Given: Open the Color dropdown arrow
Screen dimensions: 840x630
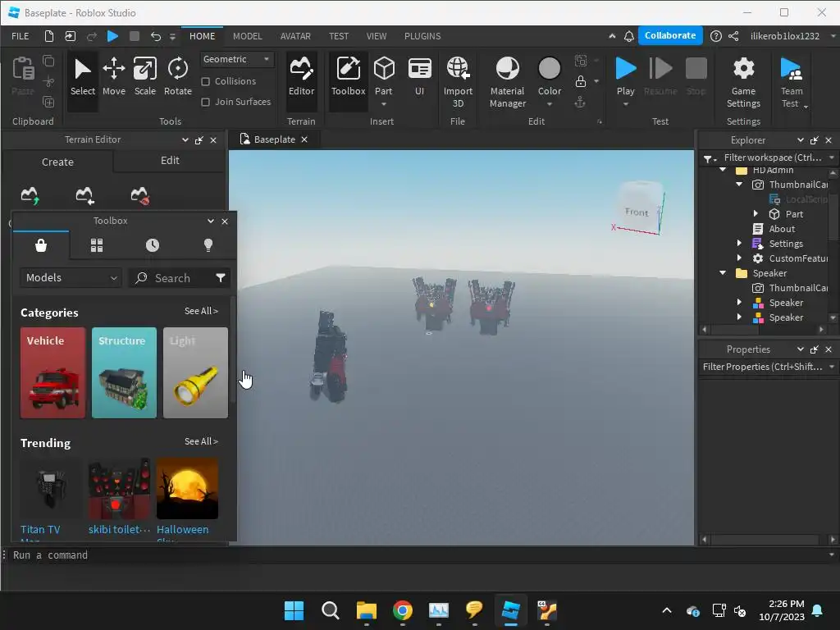Looking at the screenshot, I should [x=549, y=104].
